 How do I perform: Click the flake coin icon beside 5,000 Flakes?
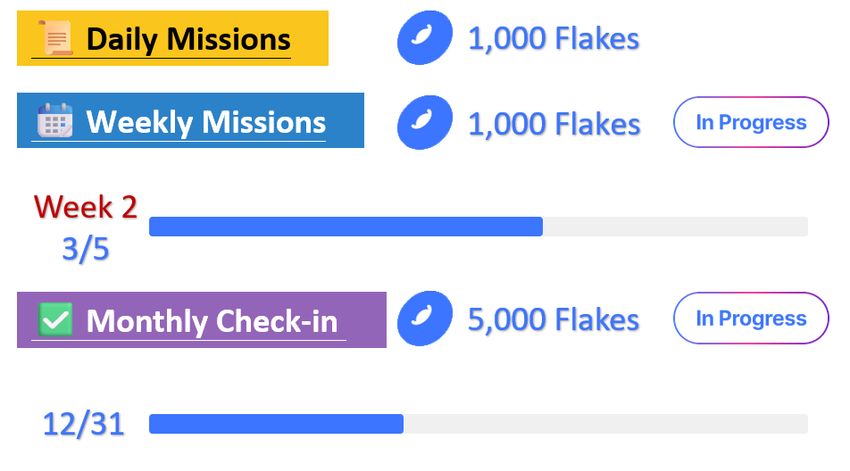pyautogui.click(x=422, y=320)
